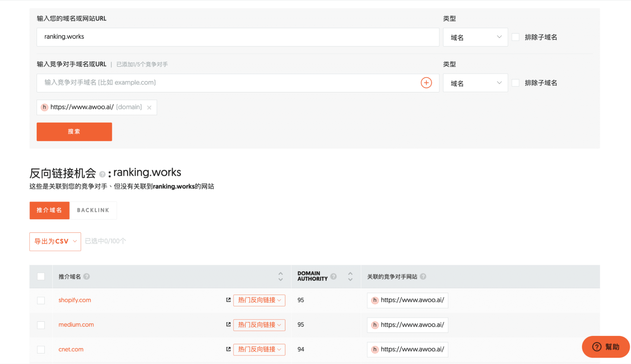Expand 热门反向链接 dropdown for medium.com
The image size is (631, 364).
[x=259, y=325]
